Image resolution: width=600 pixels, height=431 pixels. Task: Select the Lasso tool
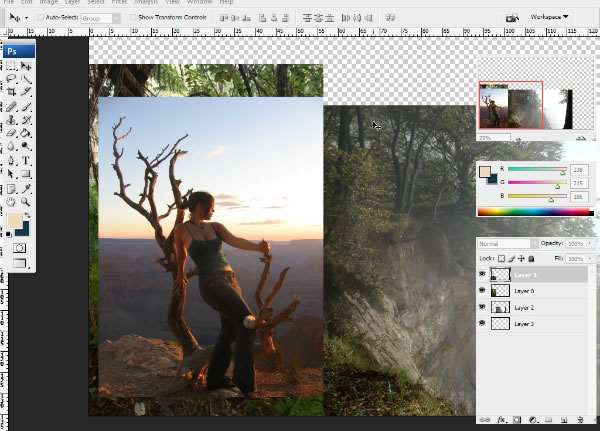(x=11, y=79)
